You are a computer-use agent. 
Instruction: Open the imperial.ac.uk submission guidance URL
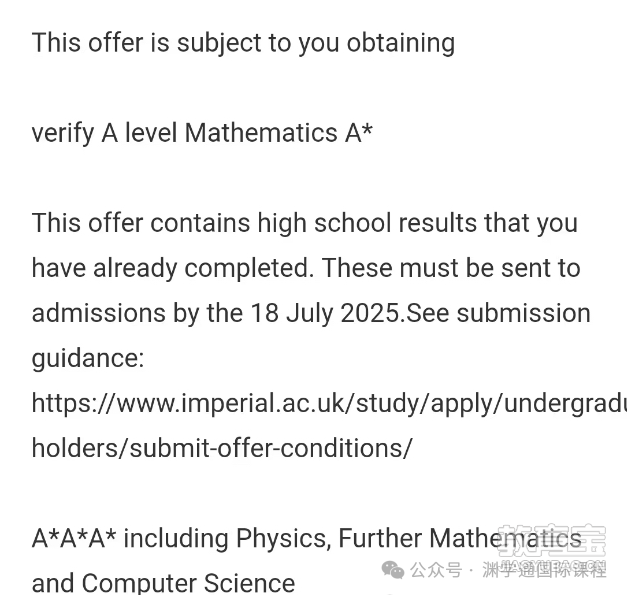[x=329, y=403]
